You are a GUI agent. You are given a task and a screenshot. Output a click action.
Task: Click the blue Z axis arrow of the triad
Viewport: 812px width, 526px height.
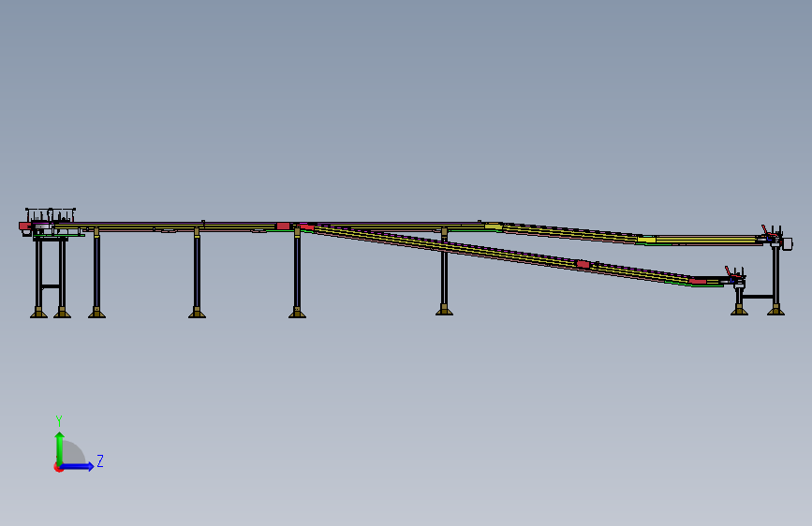tap(77, 466)
